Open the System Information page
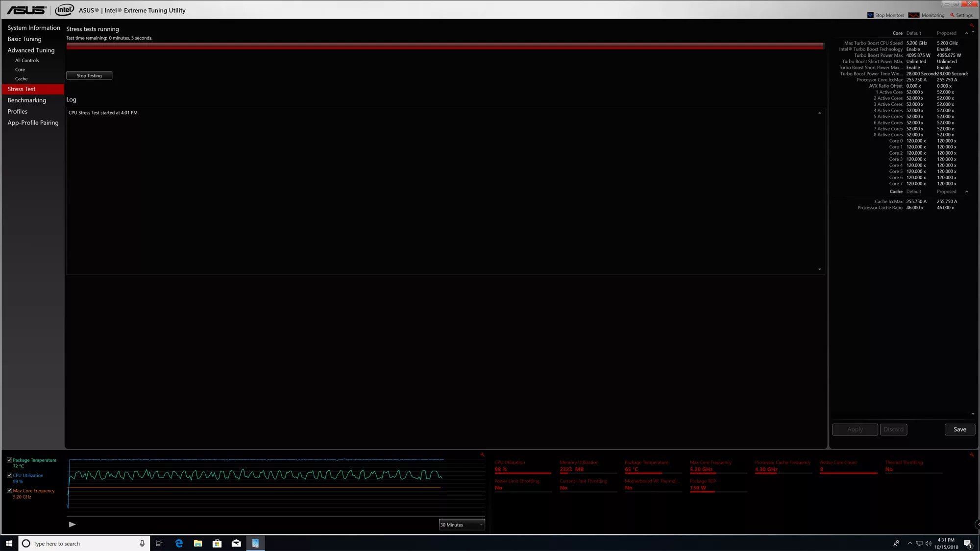Viewport: 980px width, 551px height. (34, 27)
